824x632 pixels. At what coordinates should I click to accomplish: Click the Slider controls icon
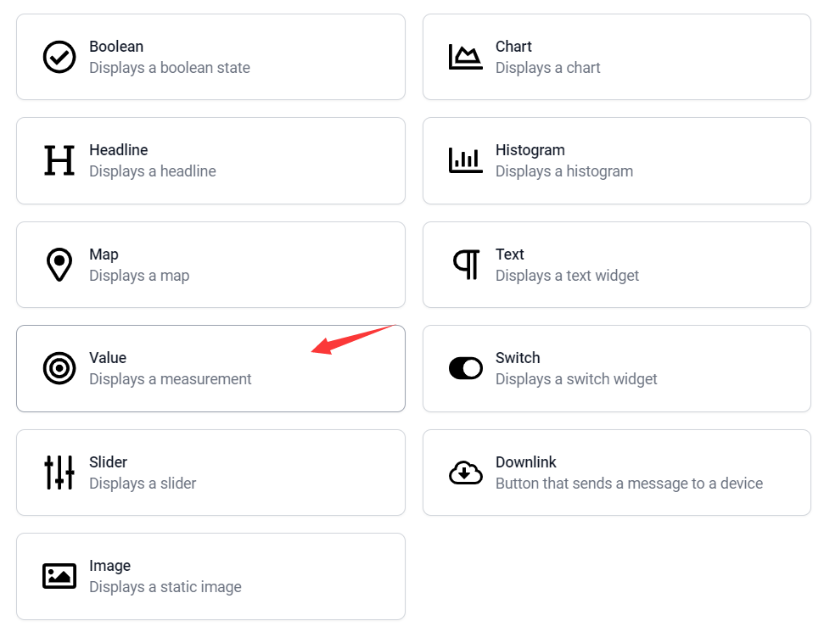click(59, 472)
